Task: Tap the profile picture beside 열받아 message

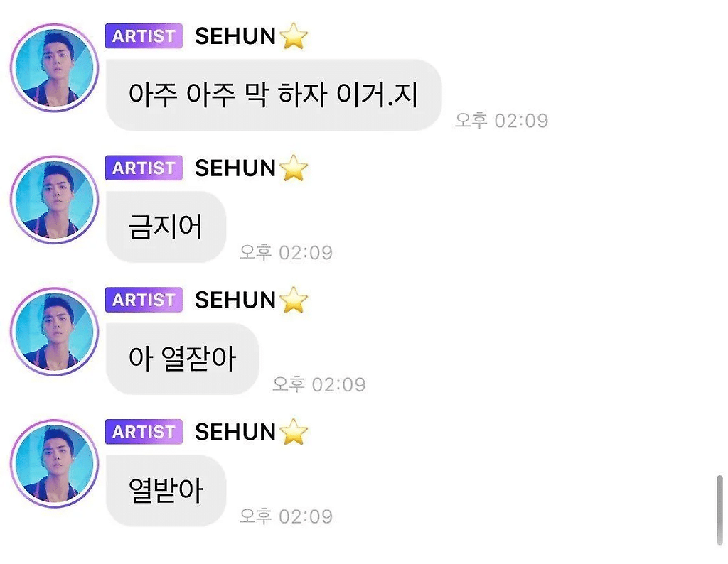Action: click(54, 463)
